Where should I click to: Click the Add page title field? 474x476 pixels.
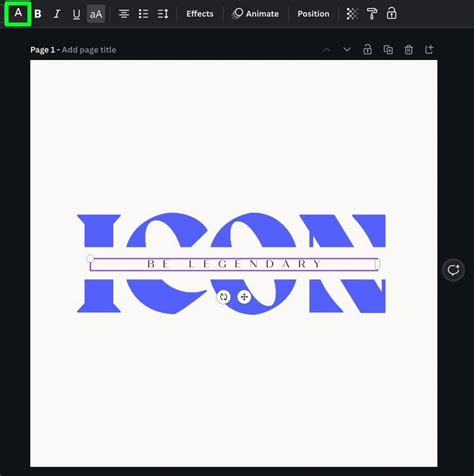pos(89,50)
